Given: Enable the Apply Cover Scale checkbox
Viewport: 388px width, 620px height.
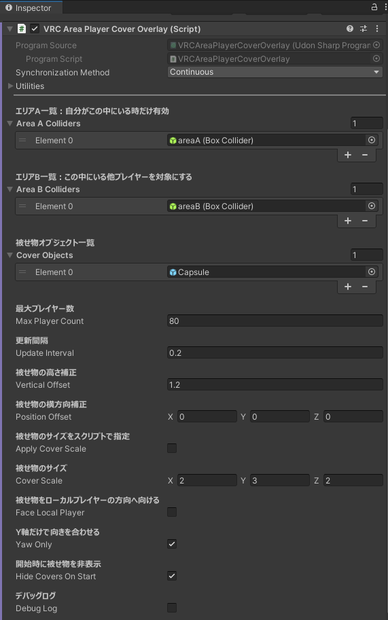Looking at the screenshot, I should tap(172, 448).
